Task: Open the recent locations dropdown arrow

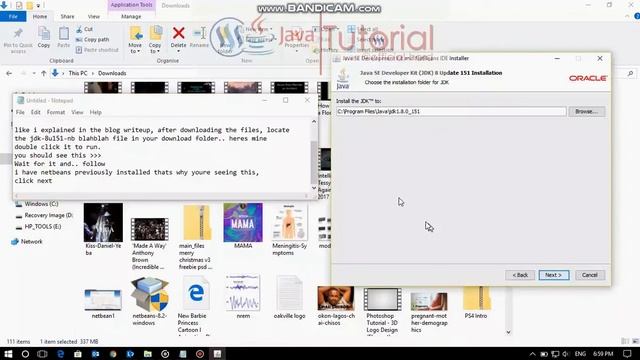Action: click(x=33, y=73)
